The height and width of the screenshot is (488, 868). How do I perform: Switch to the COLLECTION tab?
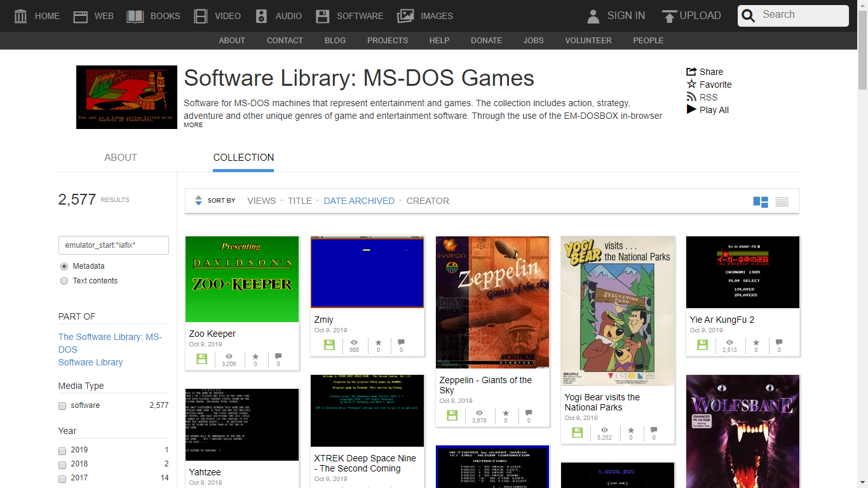point(243,158)
